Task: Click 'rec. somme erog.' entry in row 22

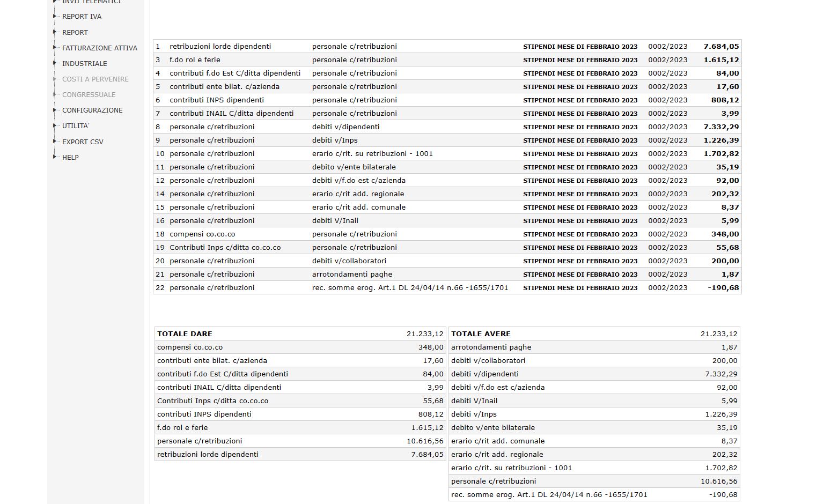Action: (410, 287)
